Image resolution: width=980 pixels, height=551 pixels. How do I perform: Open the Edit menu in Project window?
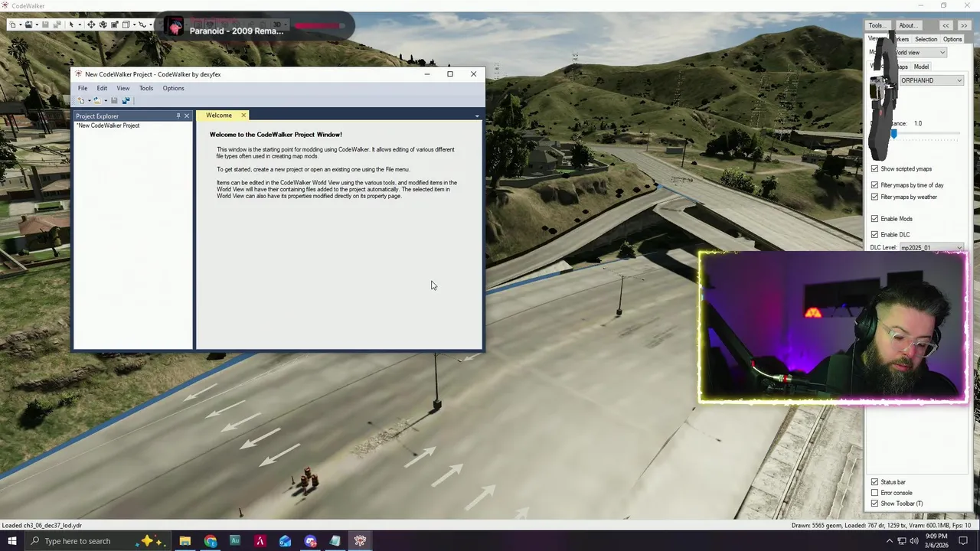102,88
